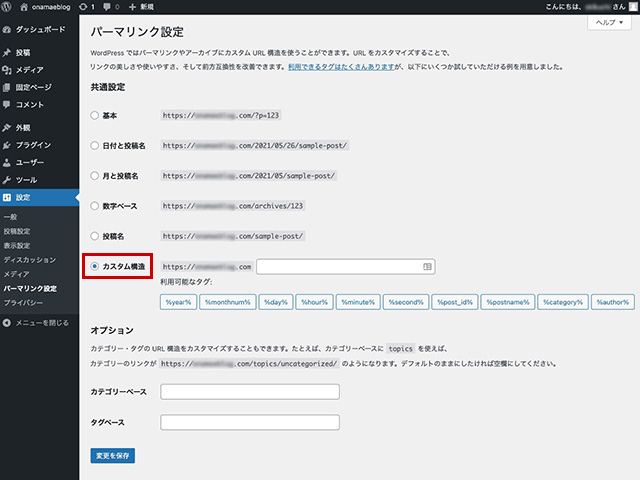Screen dimensions: 640x480
Task: Open the 利用できるタグはたくさんあります link
Action: click(341, 67)
